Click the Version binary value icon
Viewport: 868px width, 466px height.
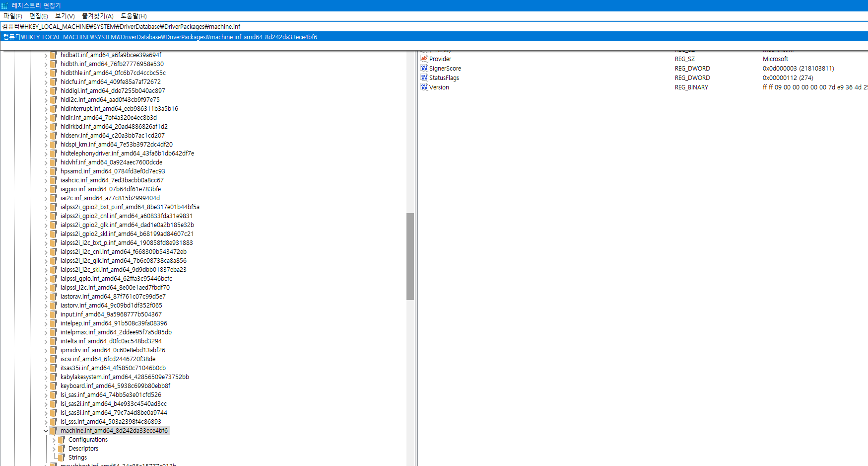click(x=424, y=87)
